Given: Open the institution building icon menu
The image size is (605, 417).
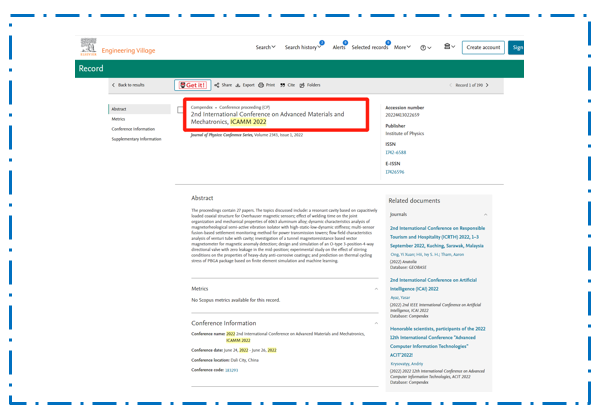Looking at the screenshot, I should tap(449, 46).
